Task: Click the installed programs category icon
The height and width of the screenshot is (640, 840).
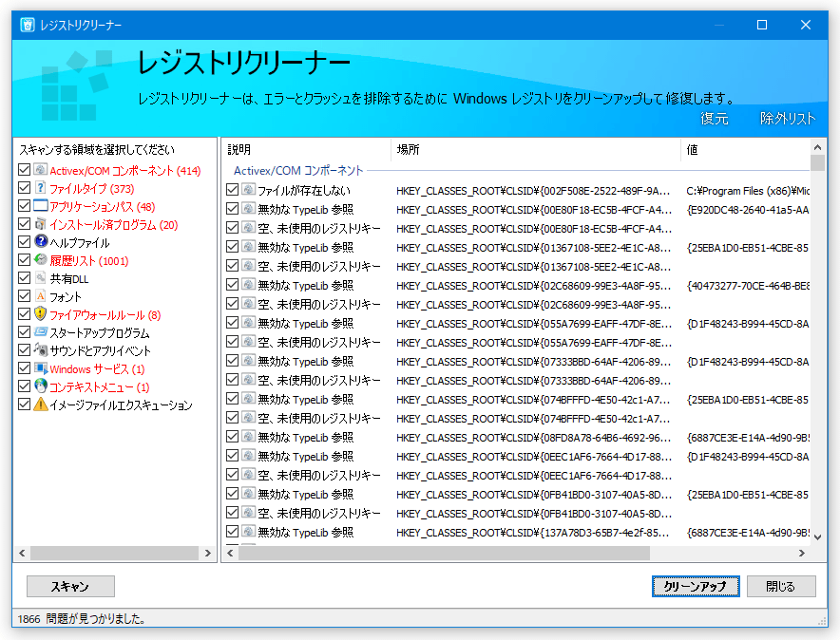Action: click(41, 224)
